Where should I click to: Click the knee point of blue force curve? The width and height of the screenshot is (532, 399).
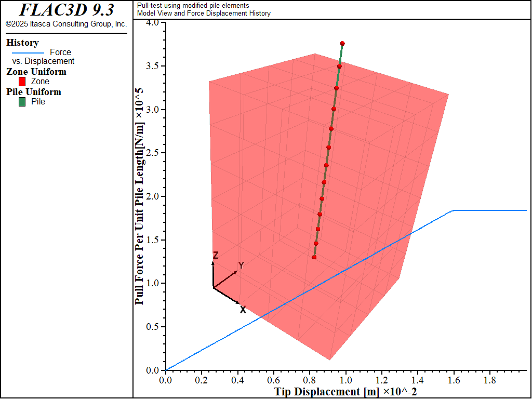coord(454,210)
